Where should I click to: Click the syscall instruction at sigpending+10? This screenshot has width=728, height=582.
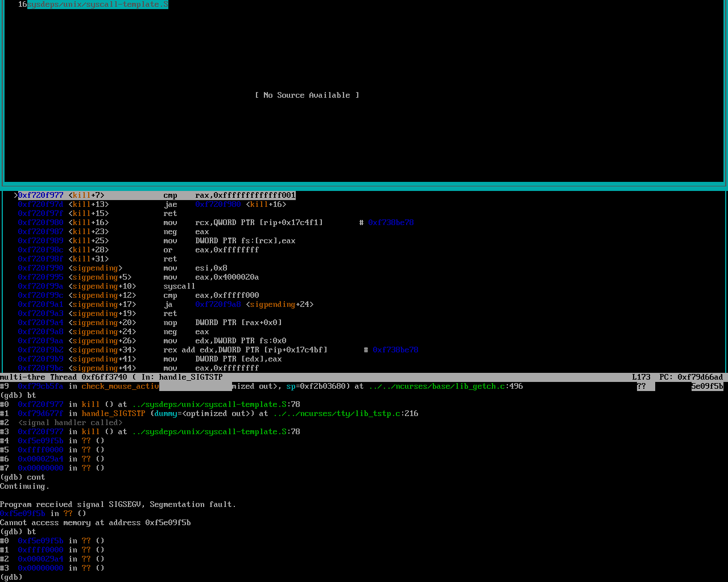[x=179, y=286]
